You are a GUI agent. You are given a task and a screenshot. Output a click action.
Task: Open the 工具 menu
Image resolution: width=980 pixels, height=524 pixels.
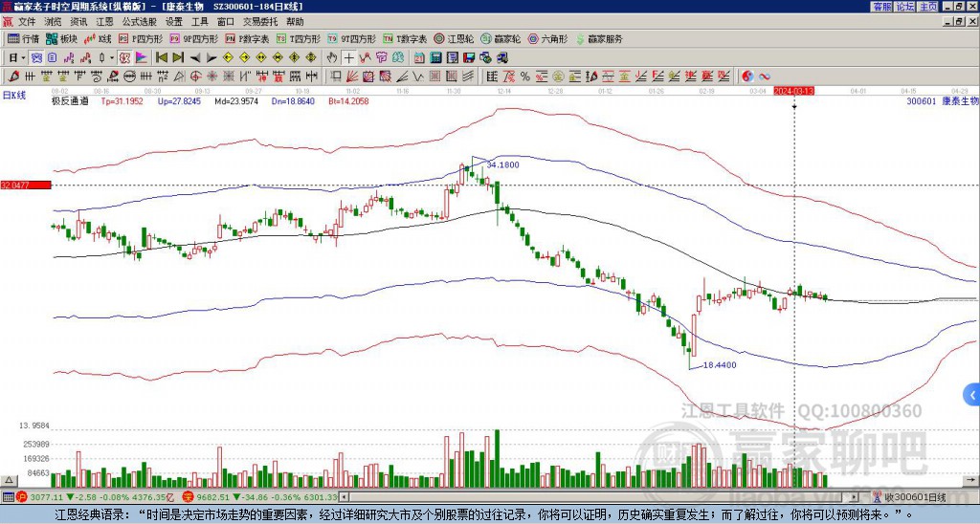pos(200,22)
